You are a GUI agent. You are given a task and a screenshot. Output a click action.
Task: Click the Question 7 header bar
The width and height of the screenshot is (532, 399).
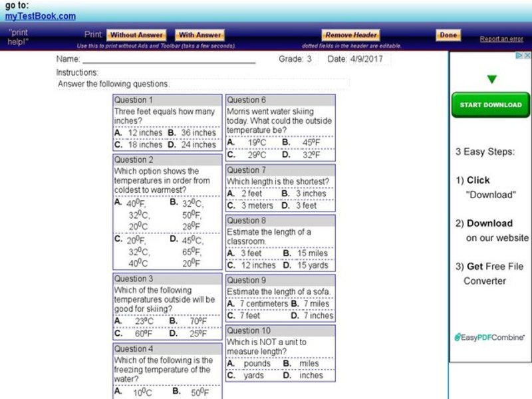point(280,170)
